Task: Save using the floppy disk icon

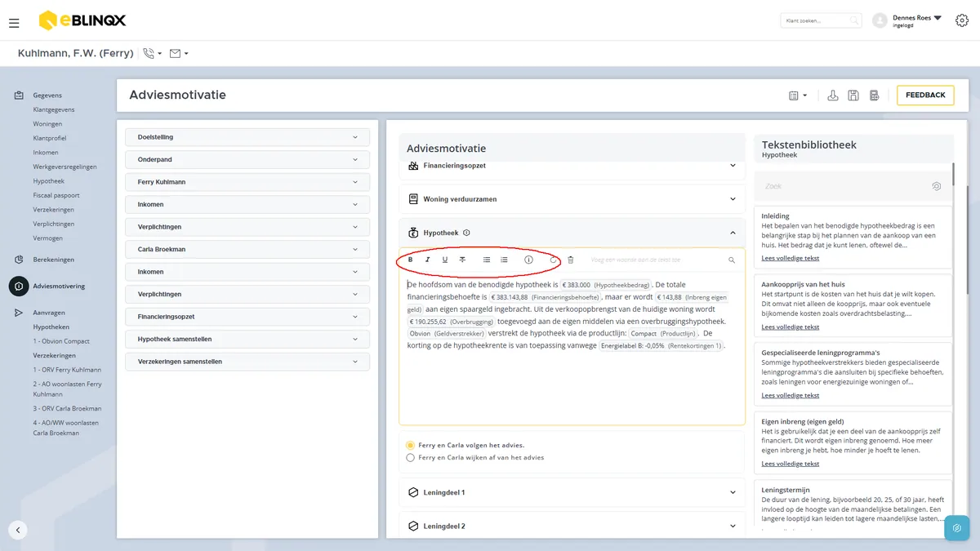Action: tap(853, 96)
